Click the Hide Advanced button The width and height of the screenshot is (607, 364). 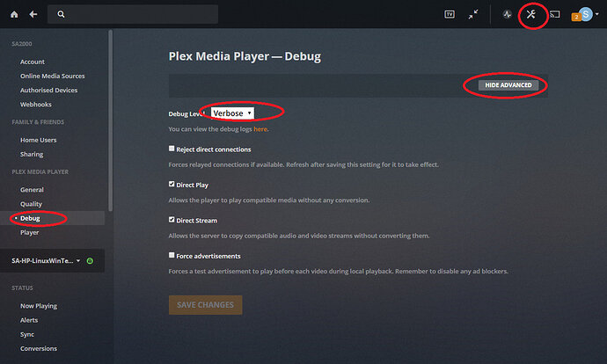click(508, 85)
